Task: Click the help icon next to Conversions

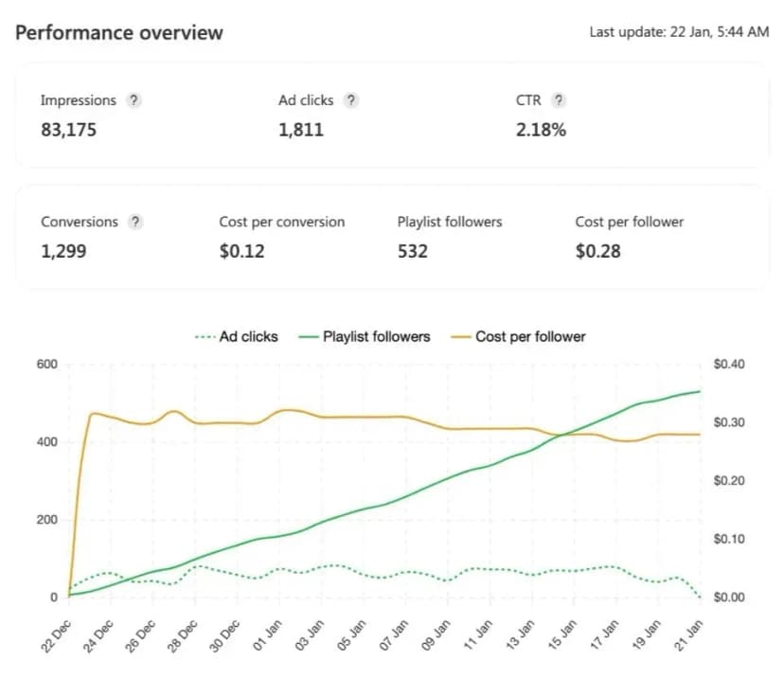Action: 135,222
